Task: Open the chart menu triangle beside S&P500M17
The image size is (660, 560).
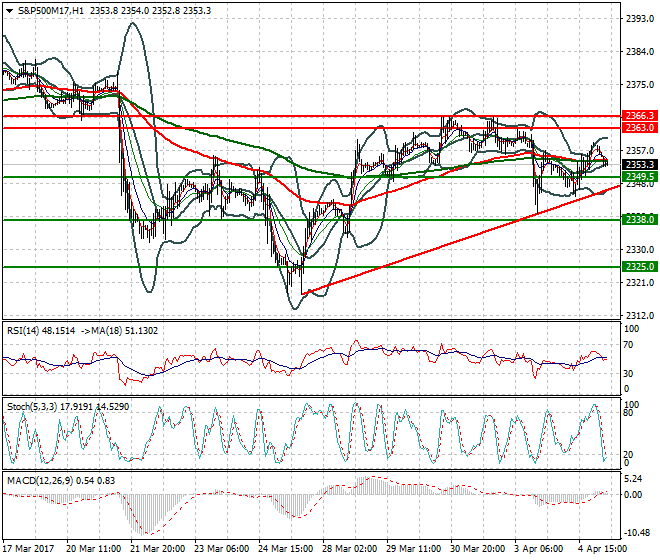Action: 10,11
